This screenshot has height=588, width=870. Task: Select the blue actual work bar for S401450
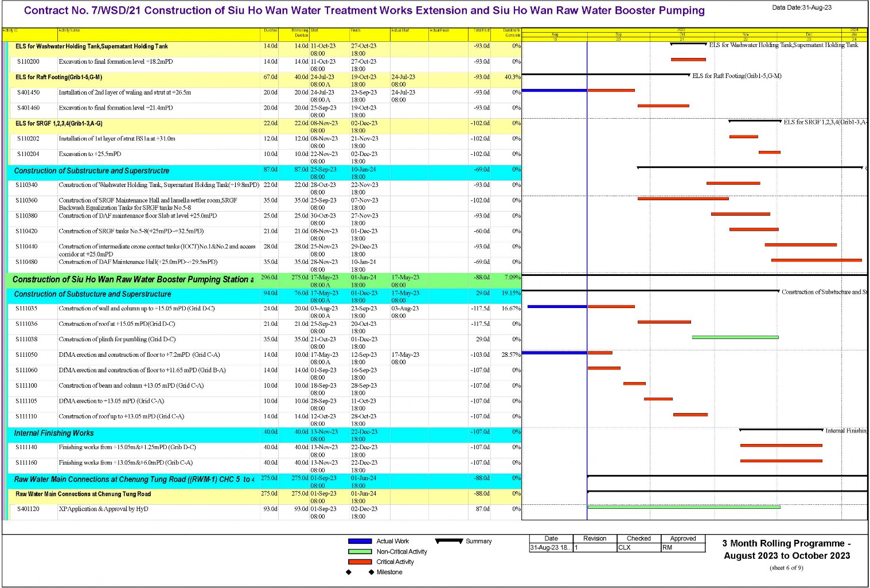(x=555, y=90)
